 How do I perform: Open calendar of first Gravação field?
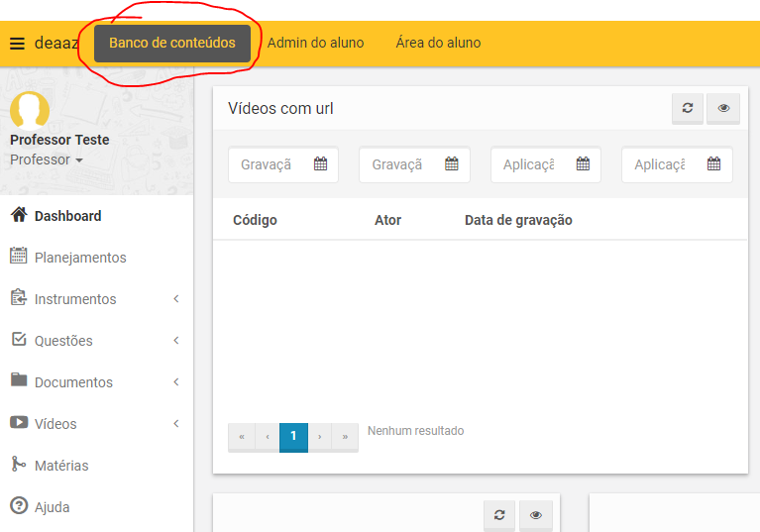320,163
